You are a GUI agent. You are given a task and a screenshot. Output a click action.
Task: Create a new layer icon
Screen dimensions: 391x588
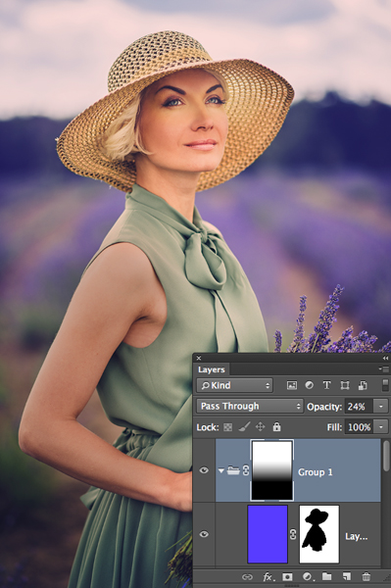pyautogui.click(x=347, y=576)
